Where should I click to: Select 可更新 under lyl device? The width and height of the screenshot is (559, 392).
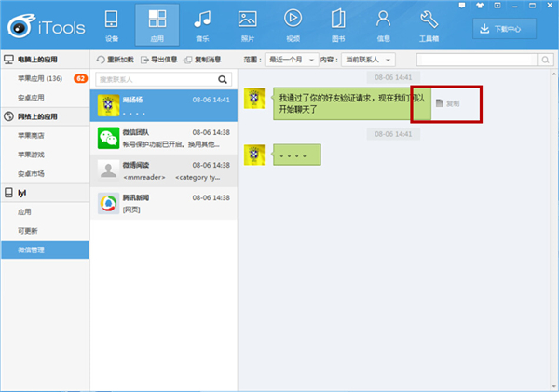click(45, 231)
